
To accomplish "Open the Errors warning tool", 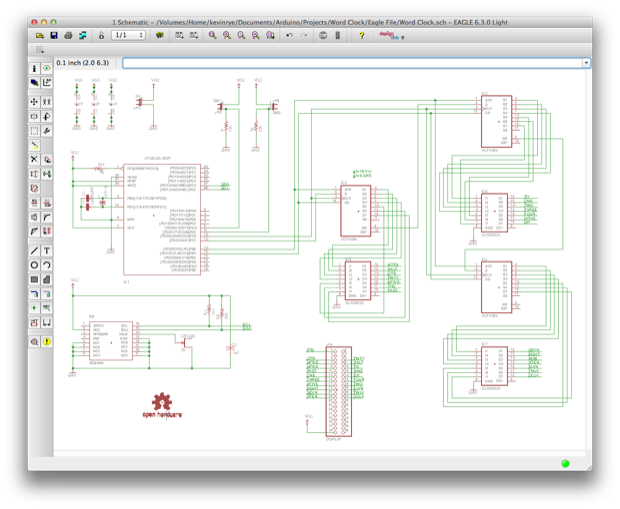I will 47,342.
